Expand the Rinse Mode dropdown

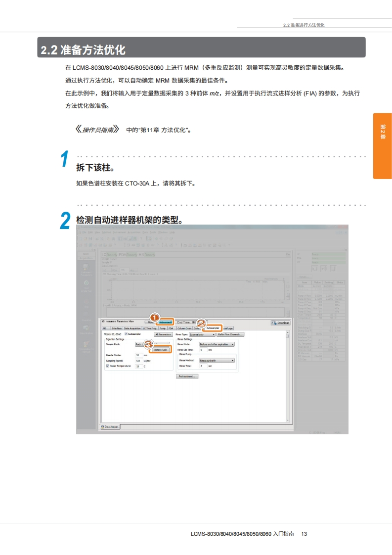click(217, 344)
